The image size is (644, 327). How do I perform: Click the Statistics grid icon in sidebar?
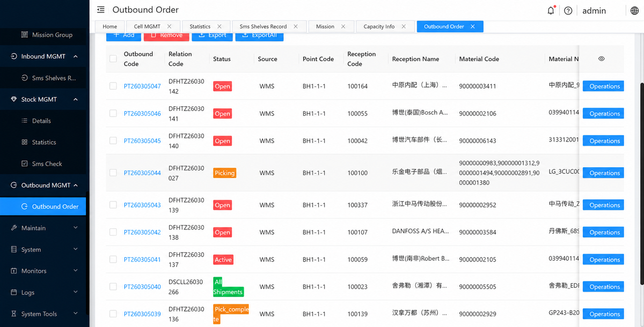[24, 142]
